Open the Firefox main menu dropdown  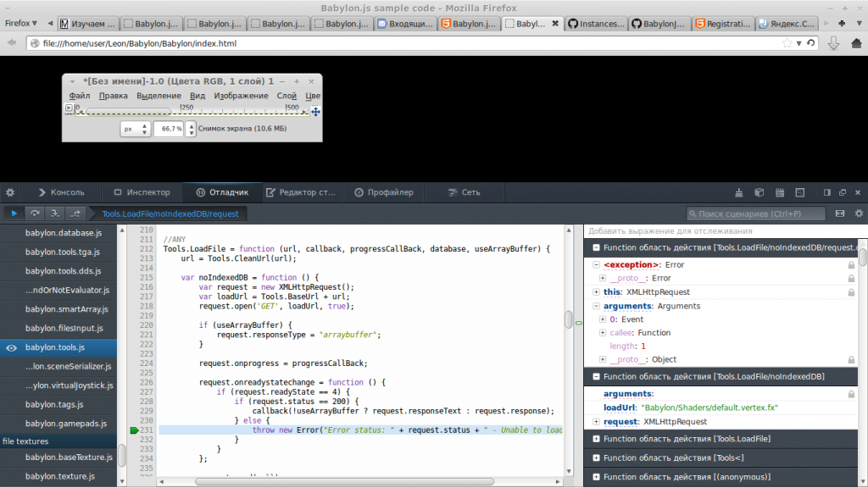coord(21,23)
